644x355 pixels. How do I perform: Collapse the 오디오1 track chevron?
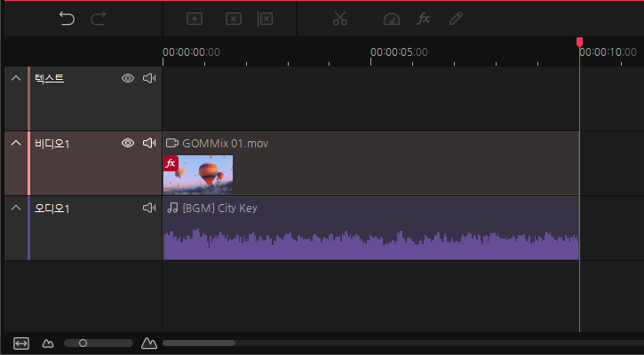[x=16, y=208]
